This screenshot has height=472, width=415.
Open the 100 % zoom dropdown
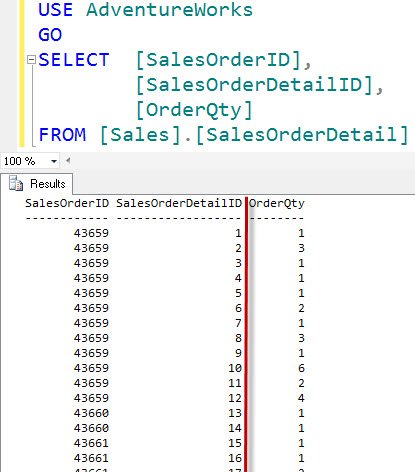tap(54, 161)
